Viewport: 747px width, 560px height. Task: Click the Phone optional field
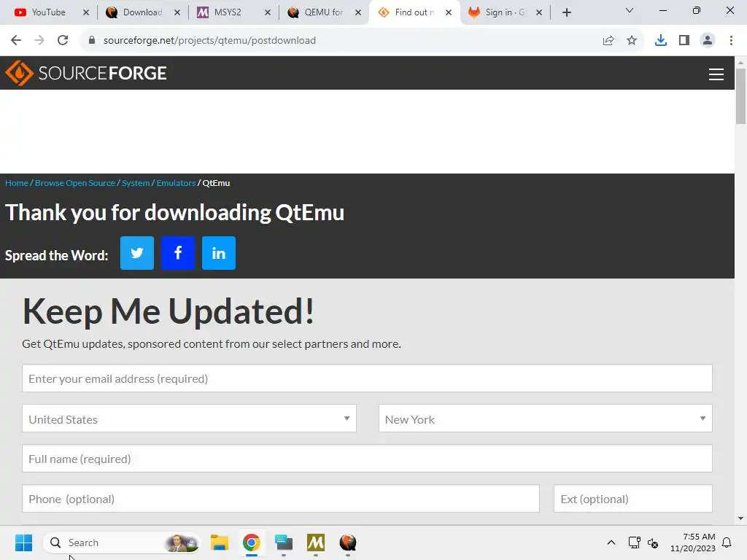[x=281, y=499]
